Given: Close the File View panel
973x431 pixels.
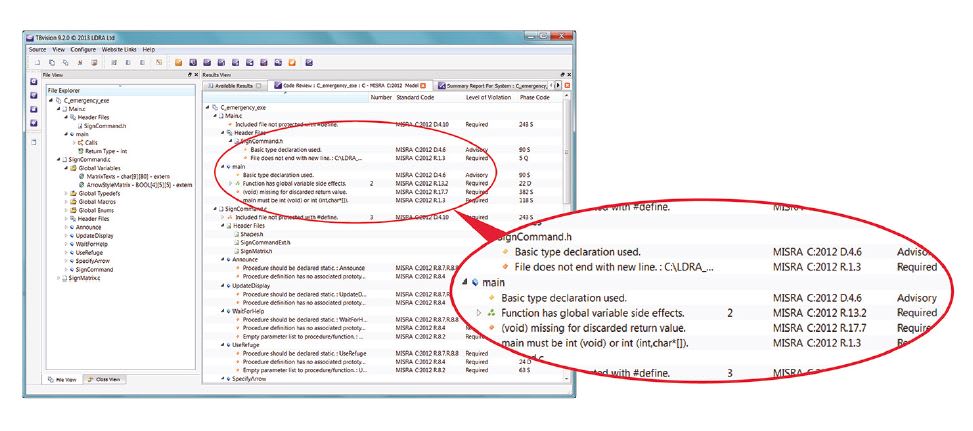Looking at the screenshot, I should pos(196,74).
